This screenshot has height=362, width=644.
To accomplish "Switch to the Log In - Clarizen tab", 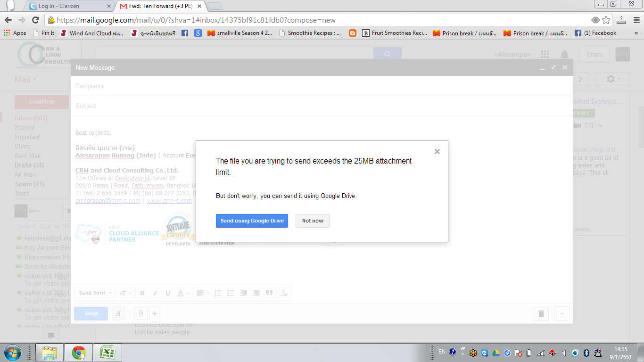I will [69, 6].
